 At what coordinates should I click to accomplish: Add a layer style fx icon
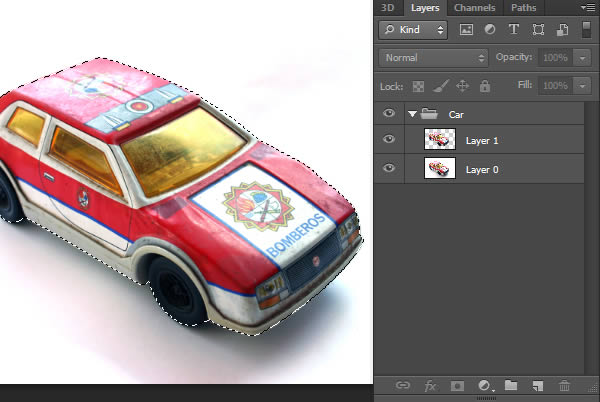430,386
